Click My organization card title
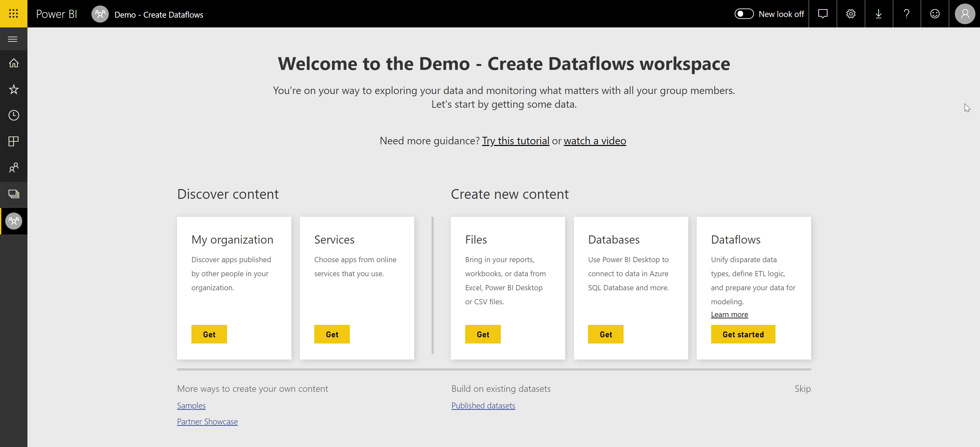The image size is (980, 447). pyautogui.click(x=232, y=239)
